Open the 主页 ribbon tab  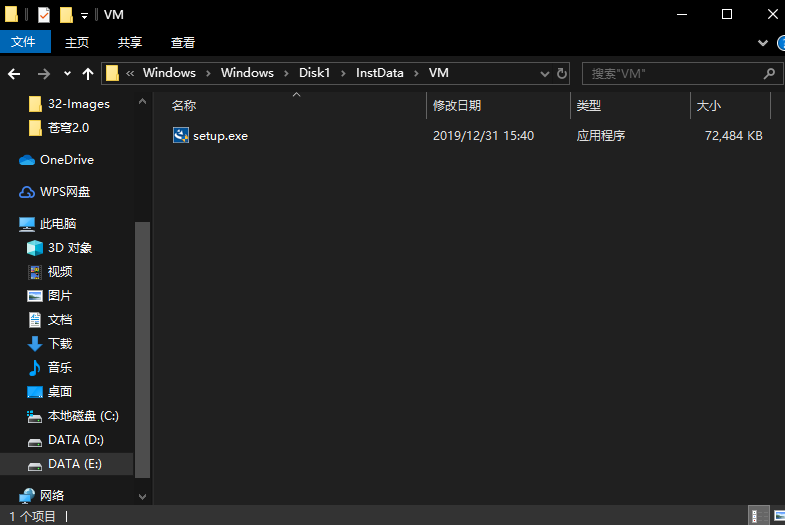click(x=77, y=43)
